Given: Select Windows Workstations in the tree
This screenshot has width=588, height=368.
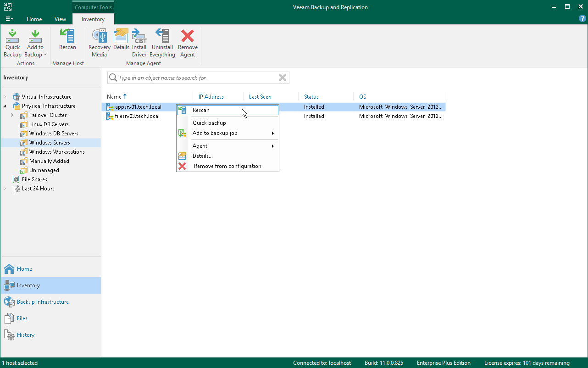Looking at the screenshot, I should pyautogui.click(x=57, y=152).
